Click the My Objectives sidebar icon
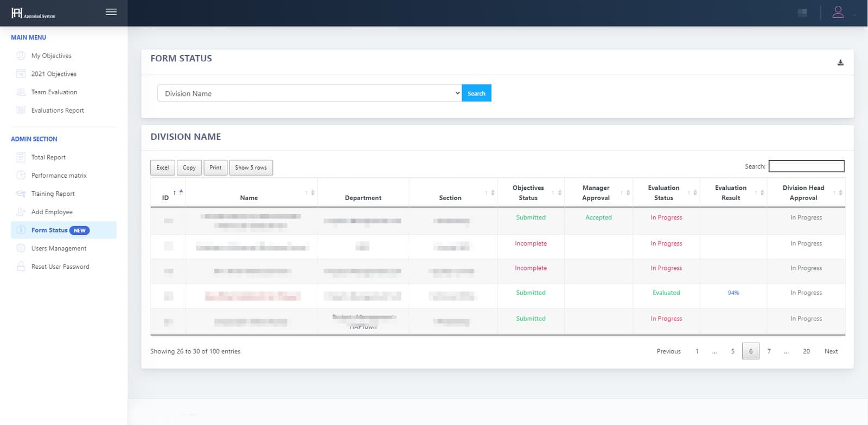The height and width of the screenshot is (425, 868). pos(21,55)
